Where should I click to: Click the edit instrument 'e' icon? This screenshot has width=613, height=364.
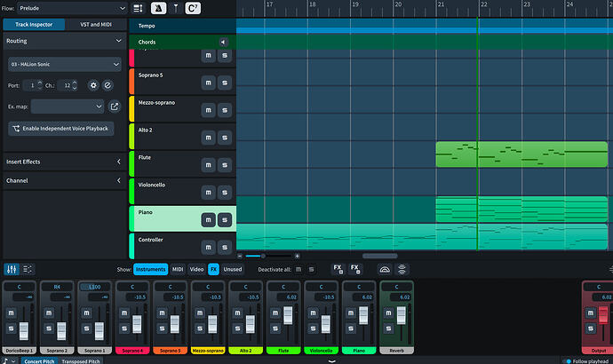pyautogui.click(x=107, y=85)
